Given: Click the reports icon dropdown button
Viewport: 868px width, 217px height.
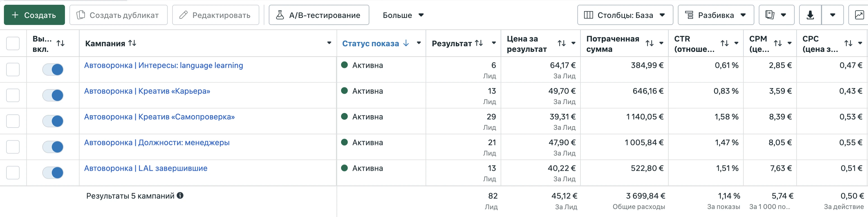Looking at the screenshot, I should pyautogui.click(x=776, y=15).
